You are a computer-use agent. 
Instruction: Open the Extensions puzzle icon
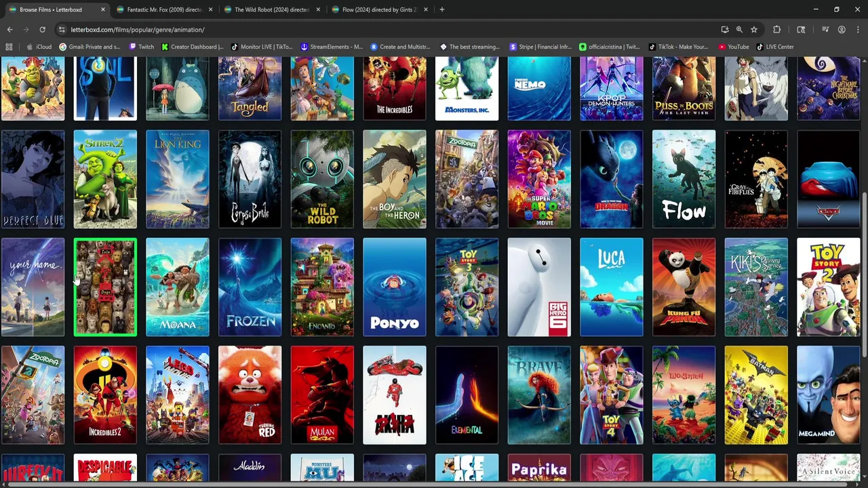point(777,30)
